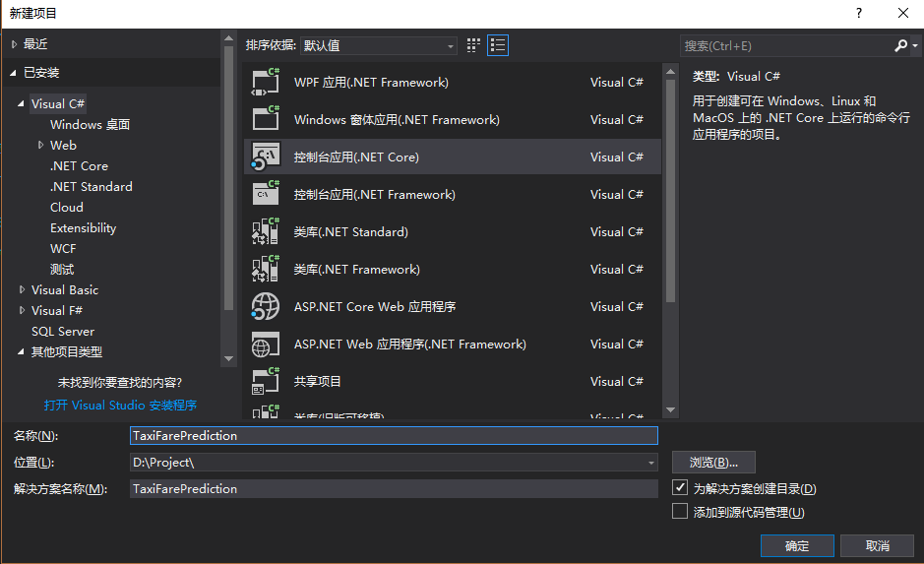924x564 pixels.
Task: Select SQL Server category
Action: click(x=62, y=331)
